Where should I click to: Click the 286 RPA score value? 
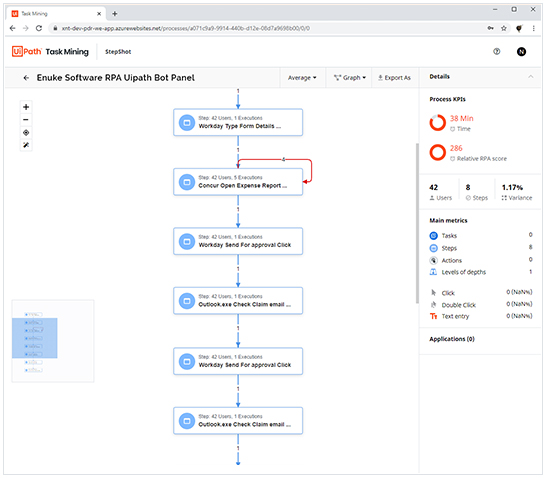456,148
